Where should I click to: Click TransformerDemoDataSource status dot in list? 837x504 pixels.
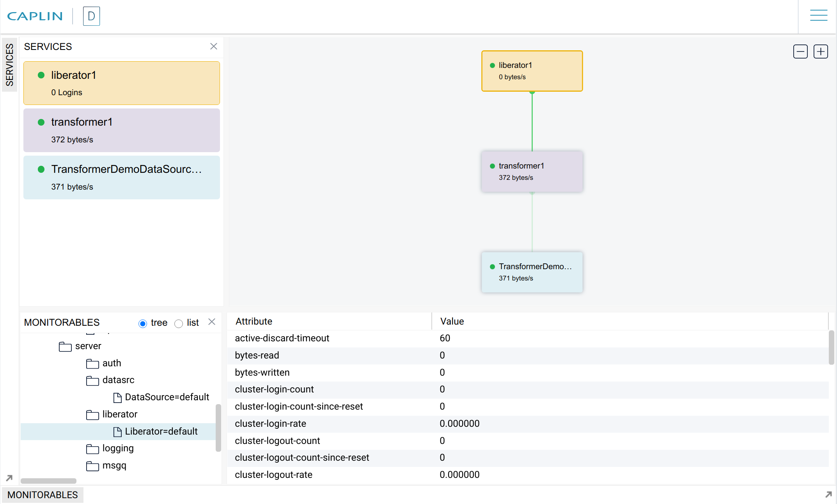coord(41,169)
